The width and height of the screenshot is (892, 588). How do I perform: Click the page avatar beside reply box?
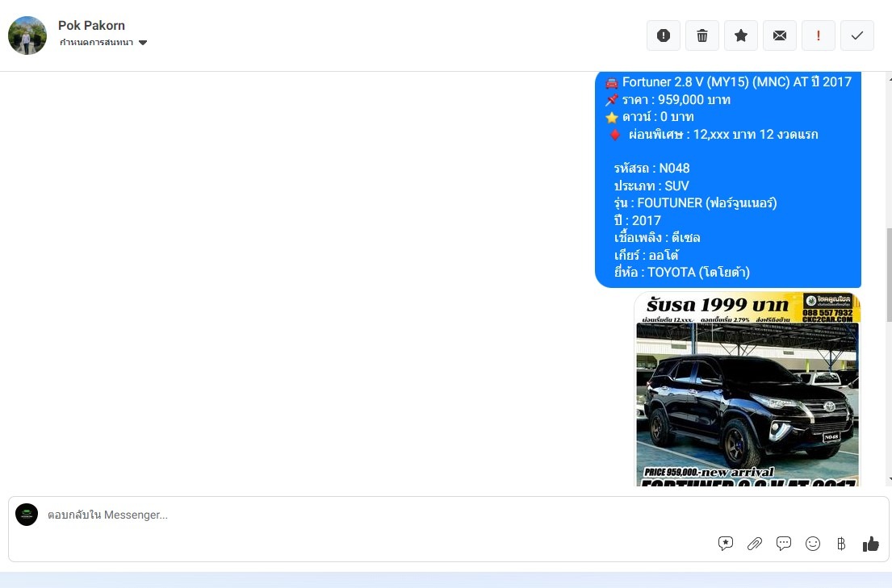coord(26,514)
